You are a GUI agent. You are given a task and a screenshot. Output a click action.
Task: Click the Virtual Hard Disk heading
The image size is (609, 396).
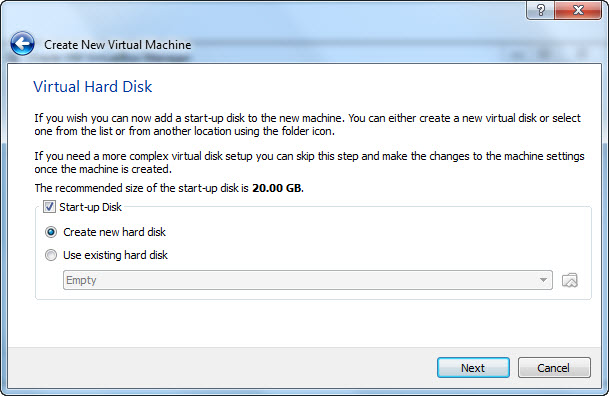click(x=93, y=87)
